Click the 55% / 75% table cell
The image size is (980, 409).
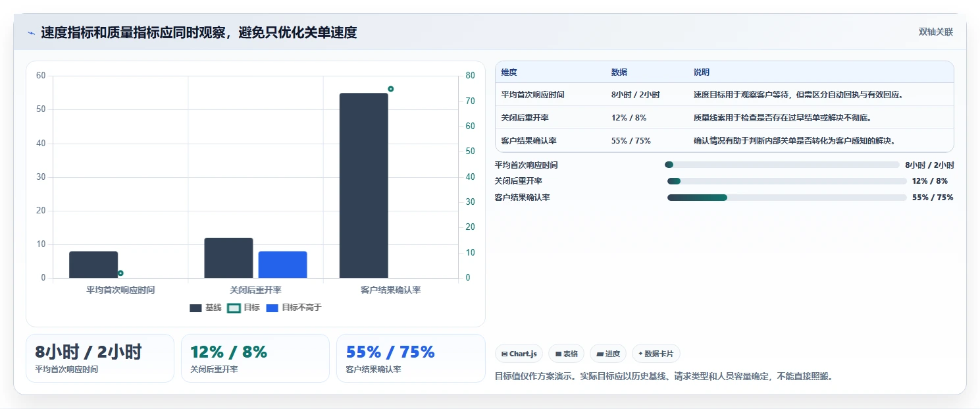pos(631,141)
